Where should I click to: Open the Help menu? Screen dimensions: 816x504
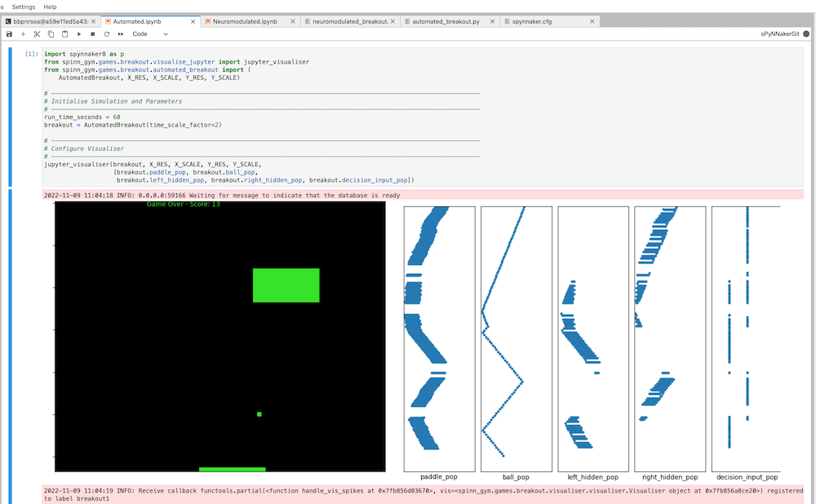click(50, 7)
